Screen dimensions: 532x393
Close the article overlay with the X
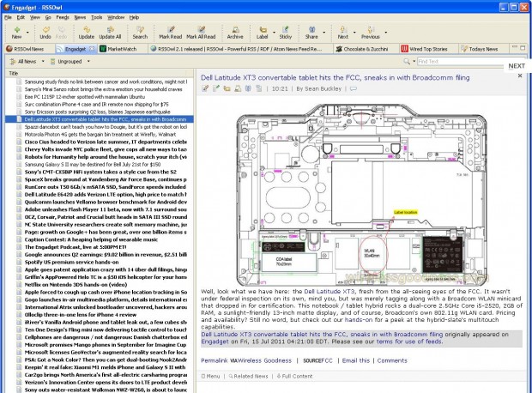(x=520, y=76)
